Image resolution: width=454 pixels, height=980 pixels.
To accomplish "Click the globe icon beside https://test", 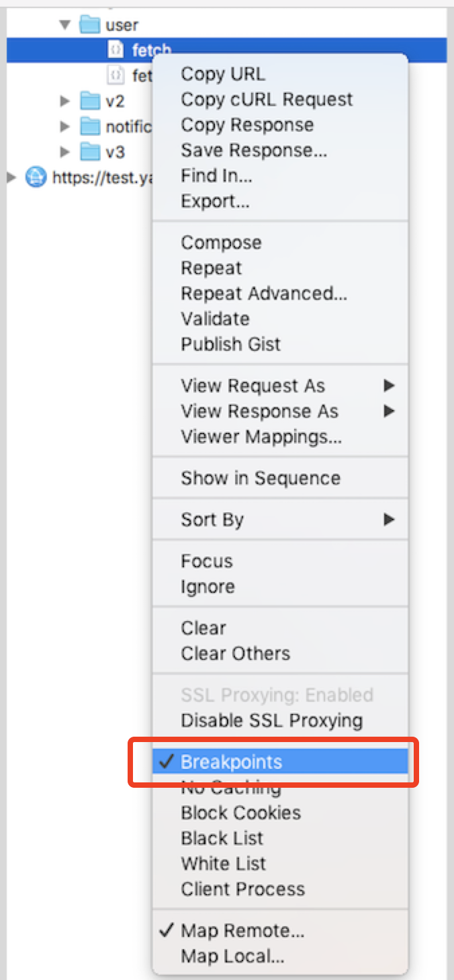I will [36, 178].
